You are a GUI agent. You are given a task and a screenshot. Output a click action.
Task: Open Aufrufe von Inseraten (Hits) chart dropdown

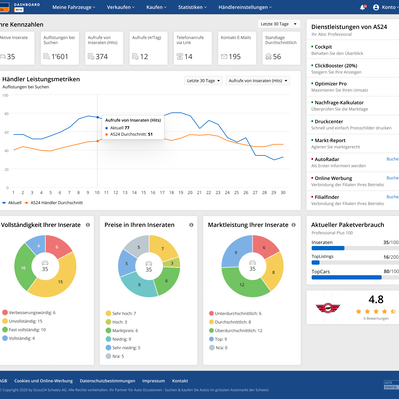(258, 81)
